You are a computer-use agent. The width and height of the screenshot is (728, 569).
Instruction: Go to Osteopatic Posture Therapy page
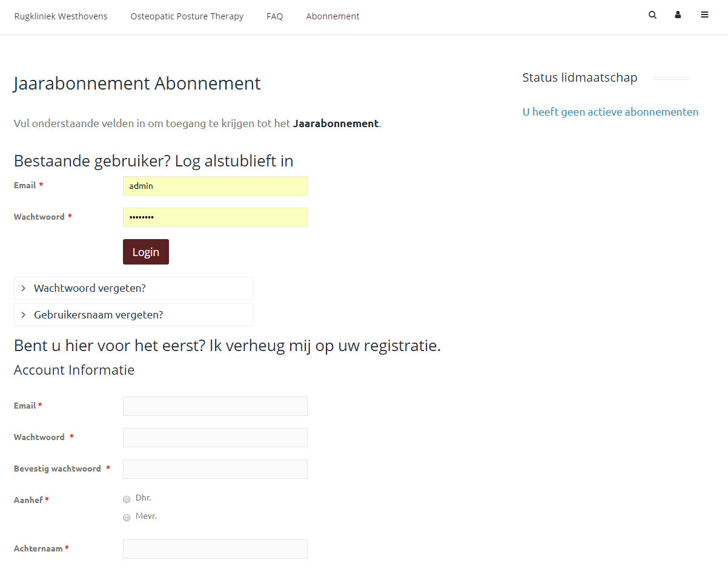[187, 16]
